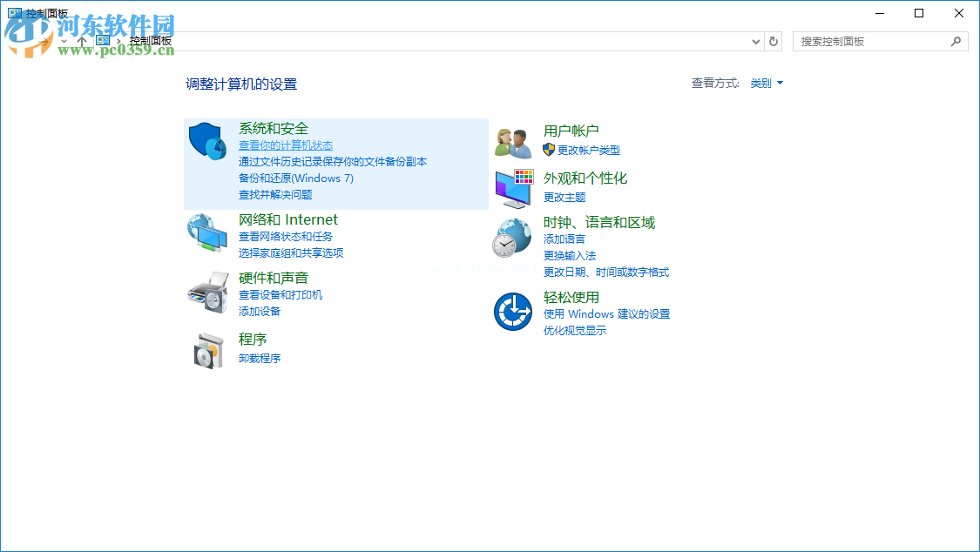Open the 系统和安全 shield icon
The image size is (980, 552).
(208, 141)
